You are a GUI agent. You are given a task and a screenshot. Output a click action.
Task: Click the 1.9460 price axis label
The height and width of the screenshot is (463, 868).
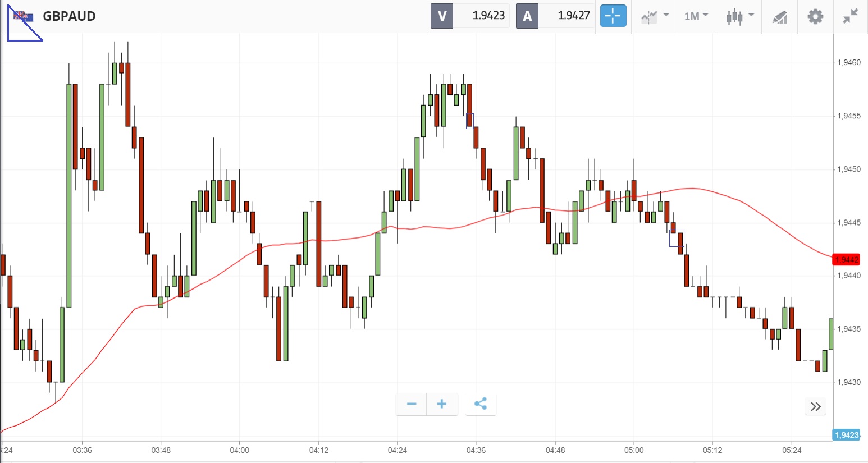(x=848, y=62)
